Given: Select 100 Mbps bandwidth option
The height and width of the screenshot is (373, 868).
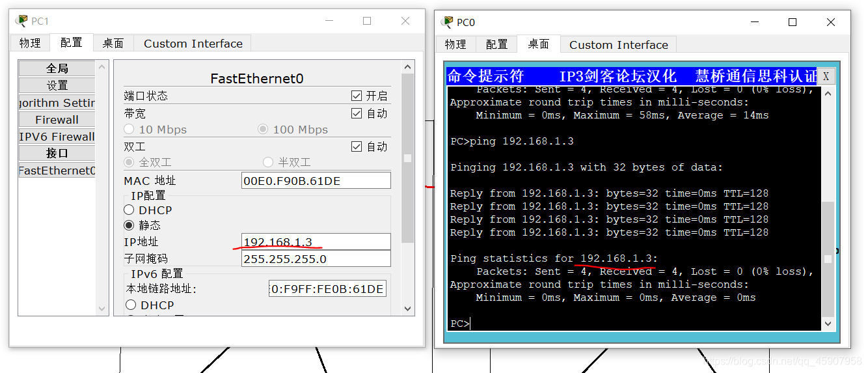Looking at the screenshot, I should [263, 130].
